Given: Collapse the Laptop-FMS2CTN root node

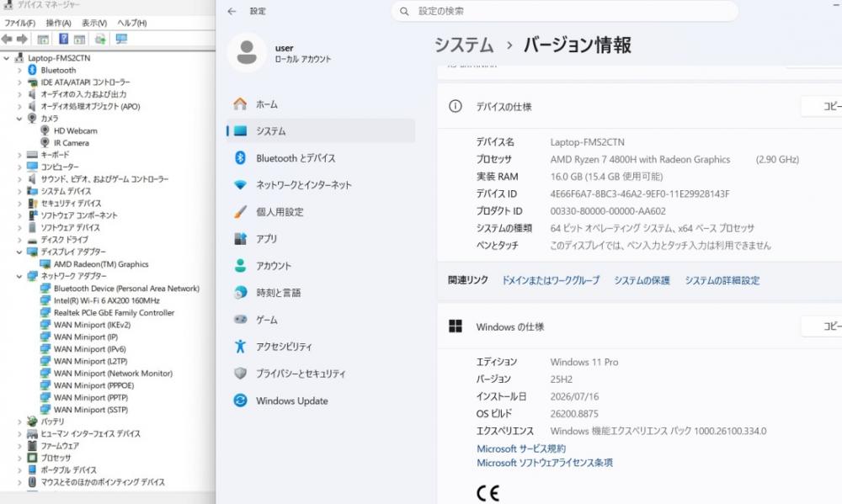Looking at the screenshot, I should coord(7,58).
